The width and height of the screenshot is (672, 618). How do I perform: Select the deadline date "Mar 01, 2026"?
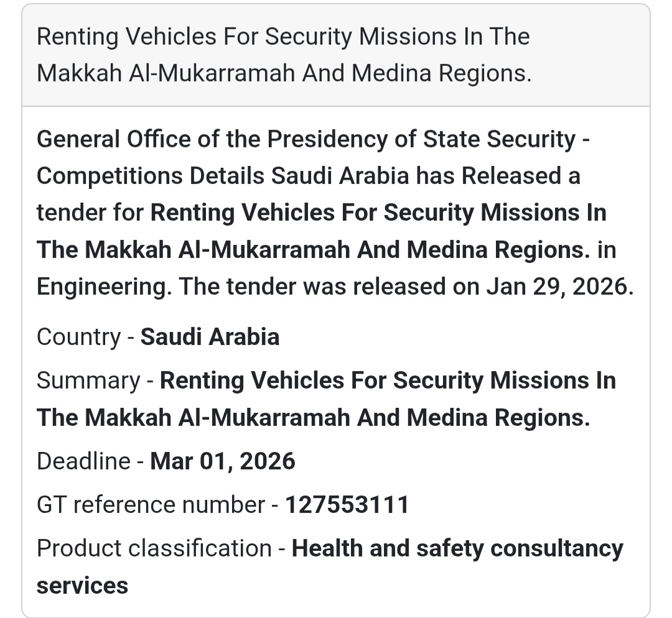pyautogui.click(x=223, y=461)
